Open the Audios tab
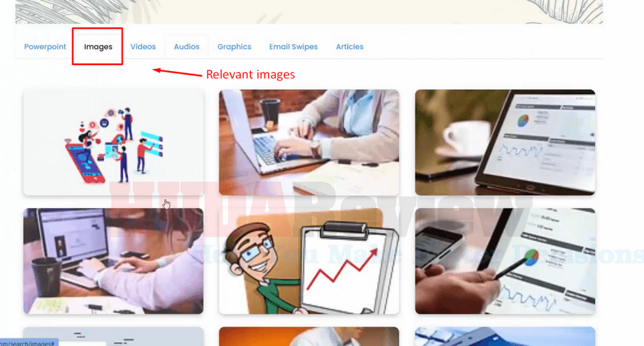The height and width of the screenshot is (346, 644). coord(186,47)
